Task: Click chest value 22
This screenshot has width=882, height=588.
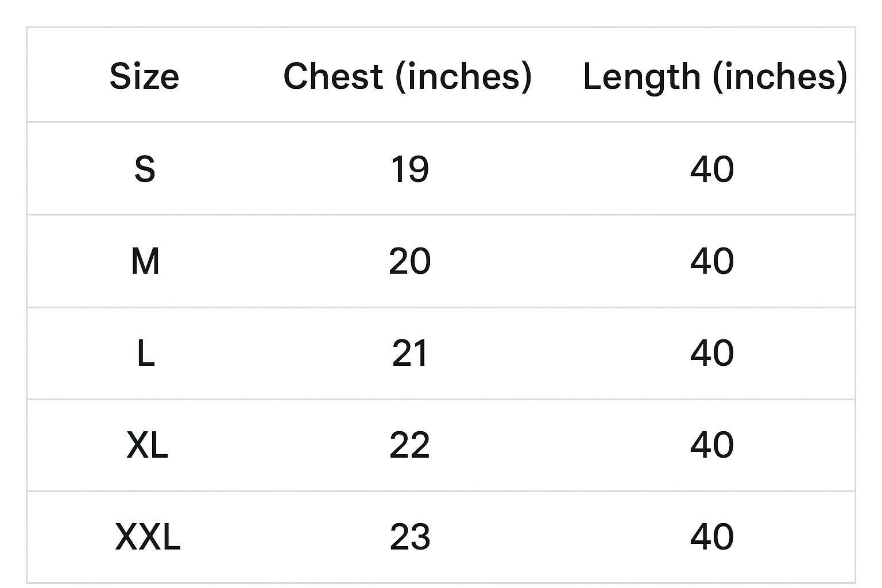Action: [x=409, y=445]
